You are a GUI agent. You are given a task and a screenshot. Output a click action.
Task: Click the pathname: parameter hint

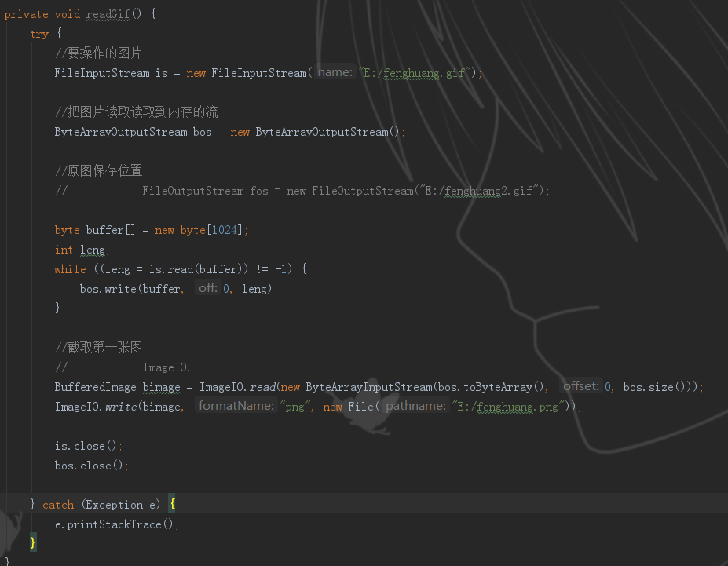coord(415,406)
